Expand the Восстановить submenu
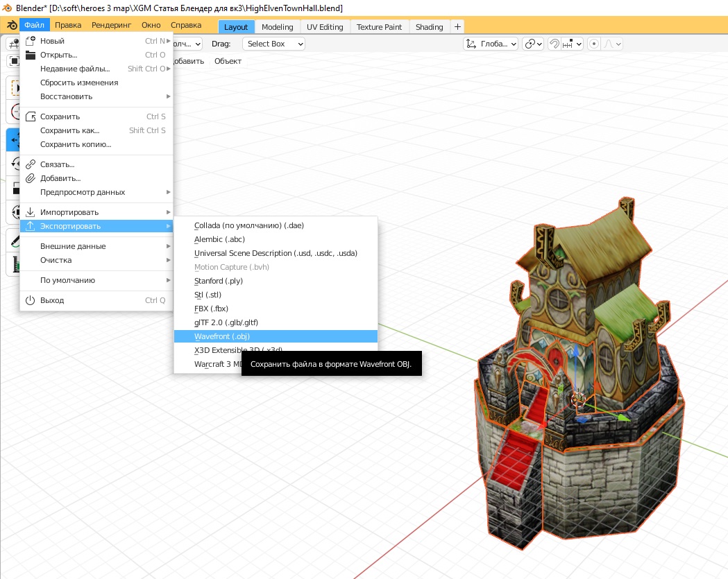 [x=96, y=96]
